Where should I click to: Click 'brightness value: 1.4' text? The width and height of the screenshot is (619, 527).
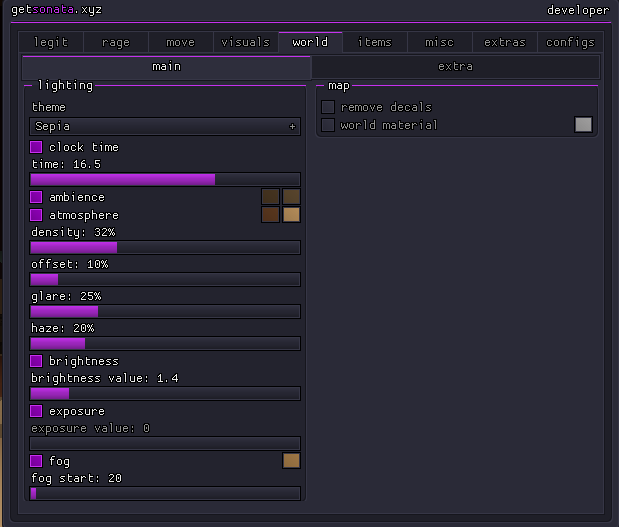pyautogui.click(x=105, y=378)
